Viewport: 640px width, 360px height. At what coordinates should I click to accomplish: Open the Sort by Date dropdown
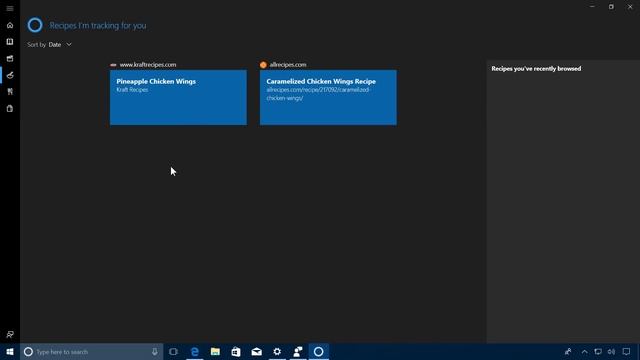pyautogui.click(x=49, y=44)
